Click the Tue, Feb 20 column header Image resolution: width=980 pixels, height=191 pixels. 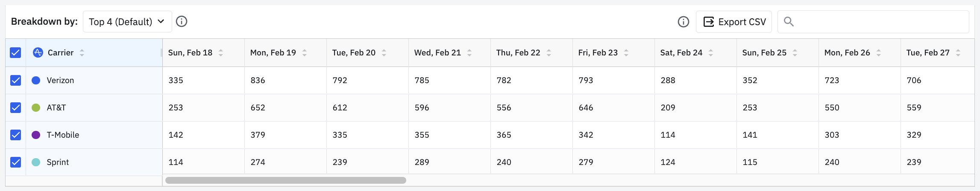pos(354,53)
